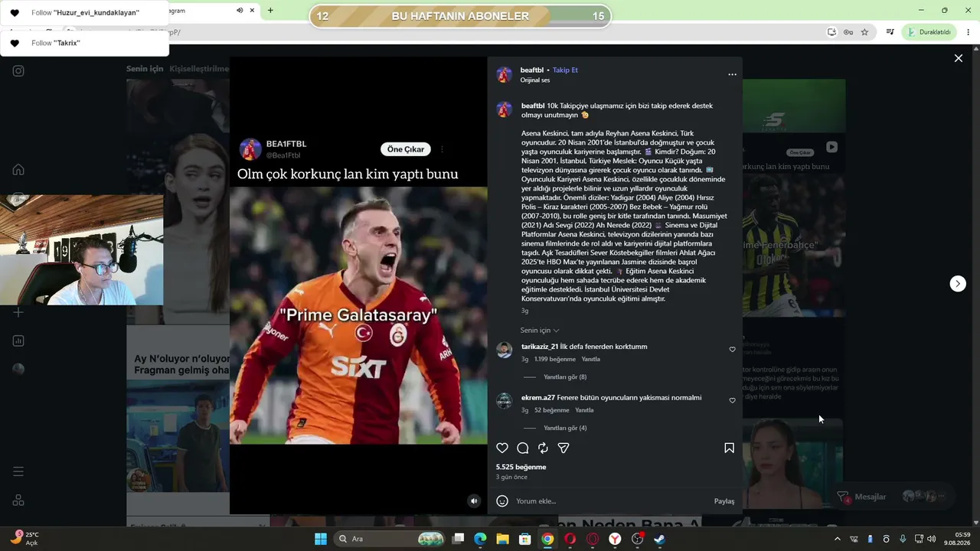Submit comment with Paylaş
980x551 pixels.
tap(724, 501)
